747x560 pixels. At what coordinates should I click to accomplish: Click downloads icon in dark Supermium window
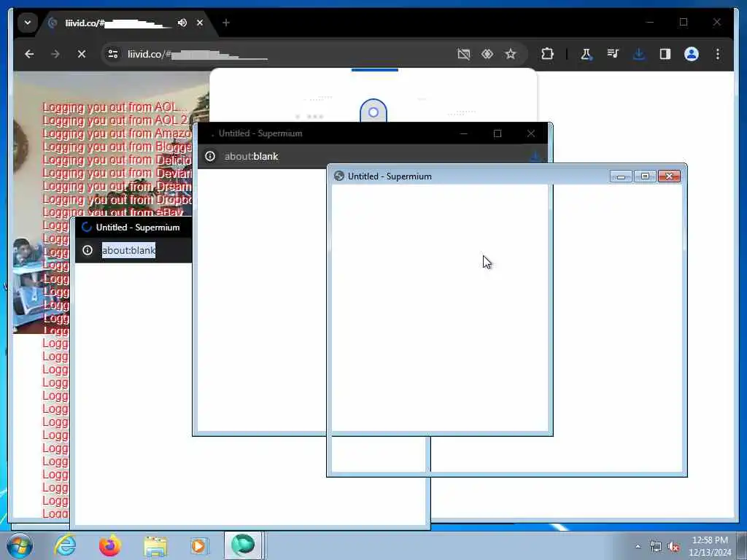pos(535,156)
